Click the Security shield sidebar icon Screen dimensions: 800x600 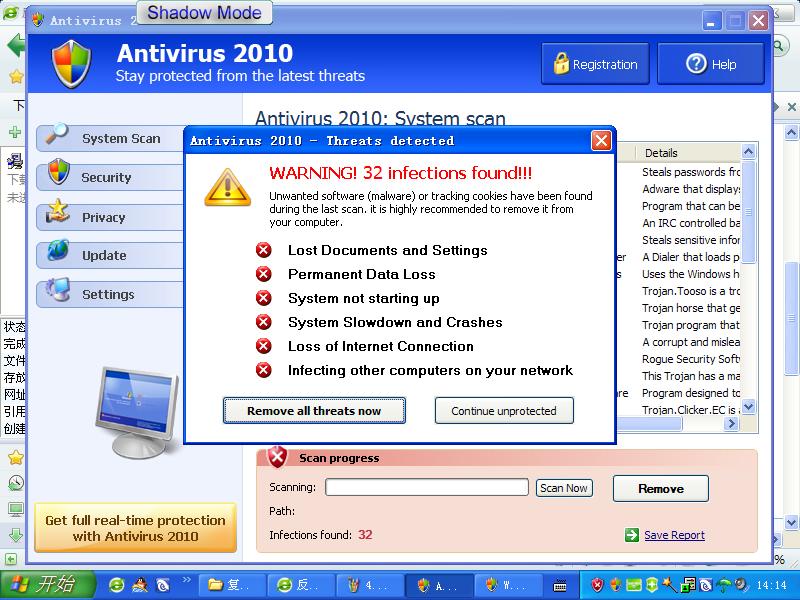coord(59,171)
